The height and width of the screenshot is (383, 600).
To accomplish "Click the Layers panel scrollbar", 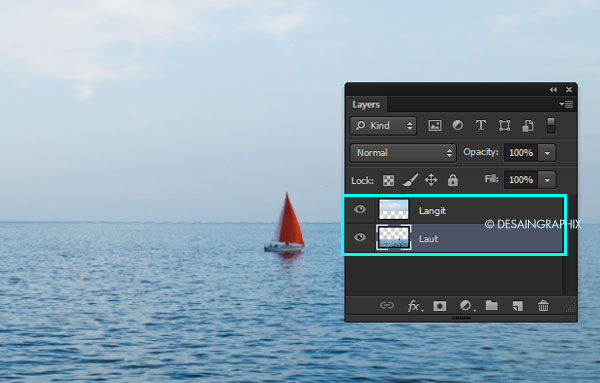I will 571,245.
